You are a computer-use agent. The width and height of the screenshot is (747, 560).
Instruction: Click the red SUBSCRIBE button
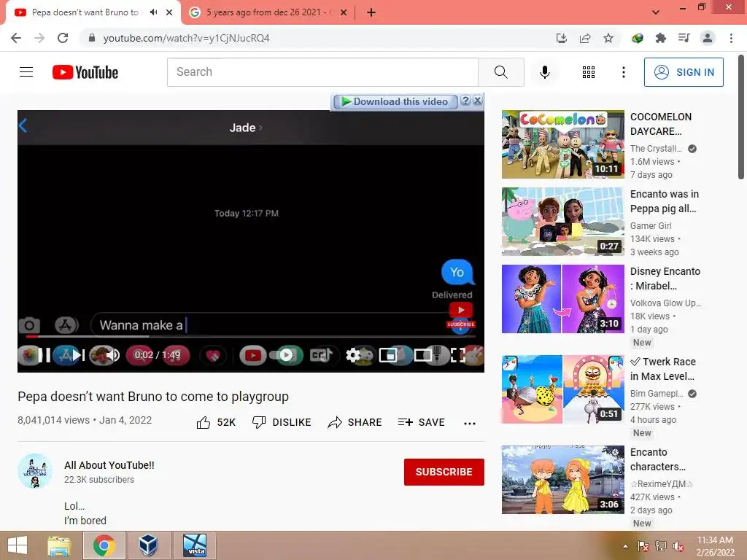[444, 472]
